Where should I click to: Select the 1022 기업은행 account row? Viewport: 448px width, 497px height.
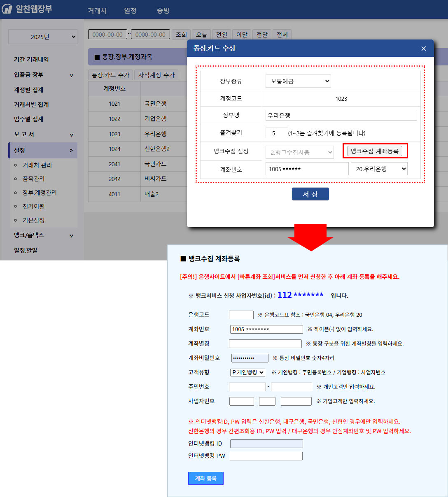[x=138, y=119]
